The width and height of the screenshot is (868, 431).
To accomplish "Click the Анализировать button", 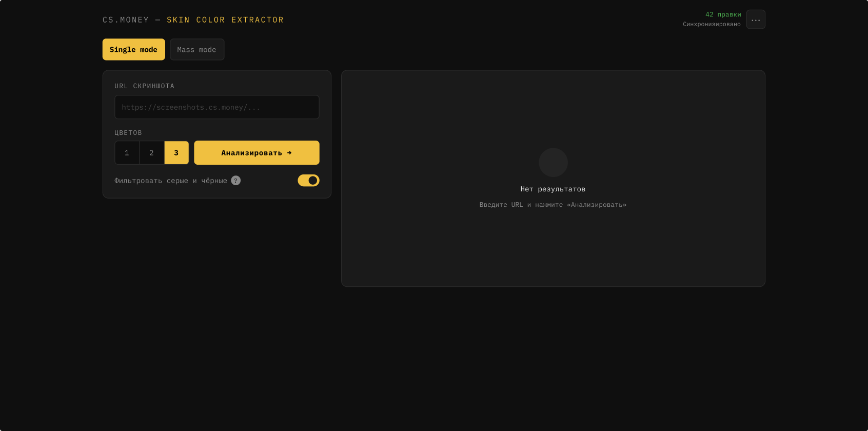I will click(257, 153).
